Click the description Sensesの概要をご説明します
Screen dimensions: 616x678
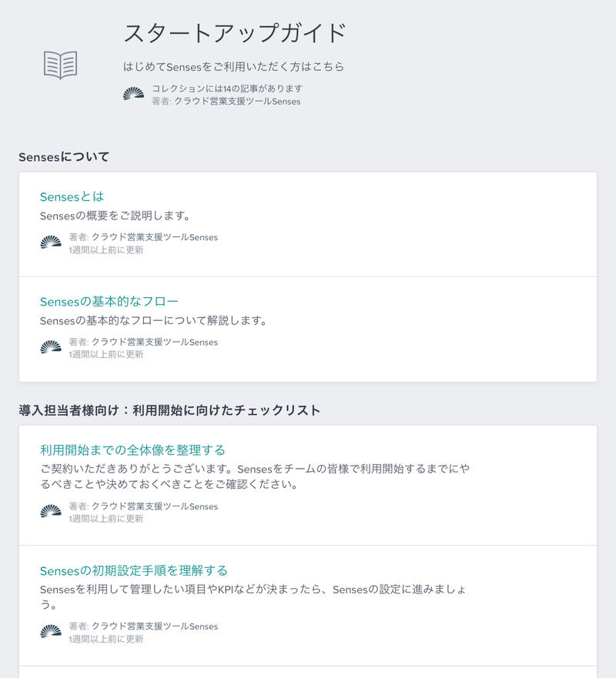point(115,215)
